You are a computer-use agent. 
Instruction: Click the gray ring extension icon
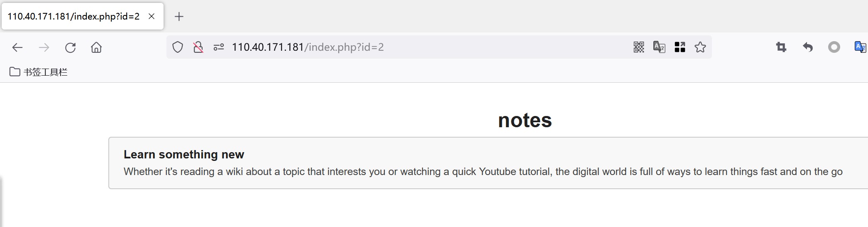834,47
